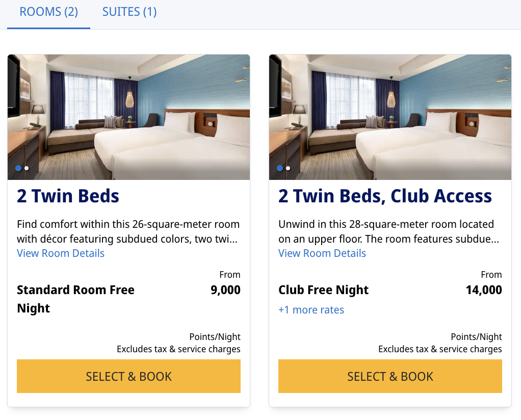View Room Details for Club Access room
Image resolution: width=521 pixels, height=420 pixels.
point(322,253)
